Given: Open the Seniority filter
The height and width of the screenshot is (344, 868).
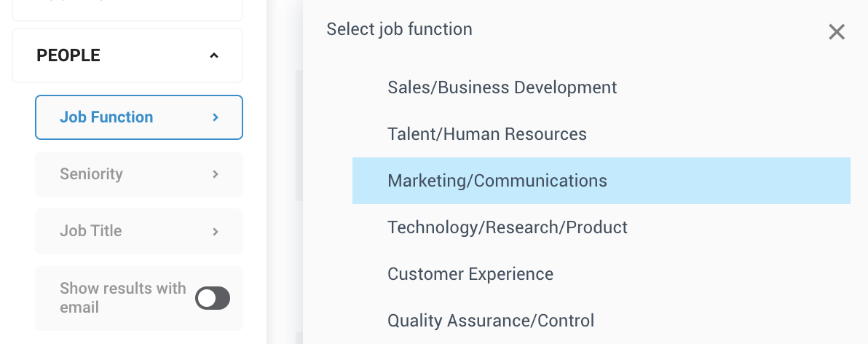Looking at the screenshot, I should (x=139, y=174).
